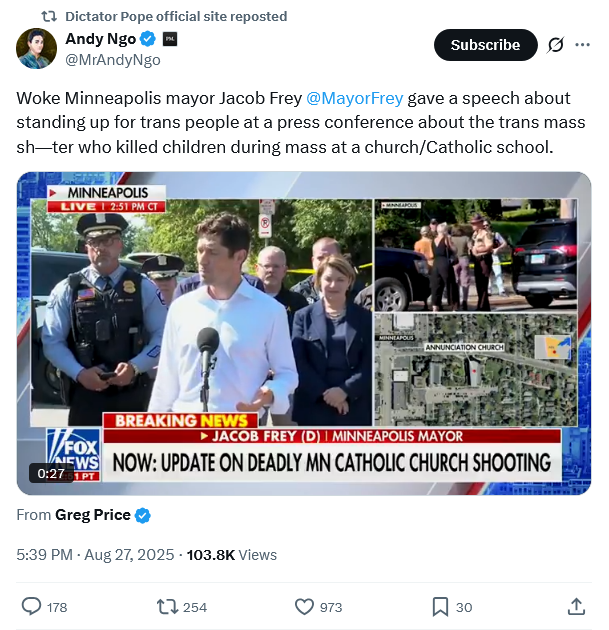The image size is (609, 630).
Task: Click the black affiliate badge beside Andy Ngo's name
Action: click(170, 39)
